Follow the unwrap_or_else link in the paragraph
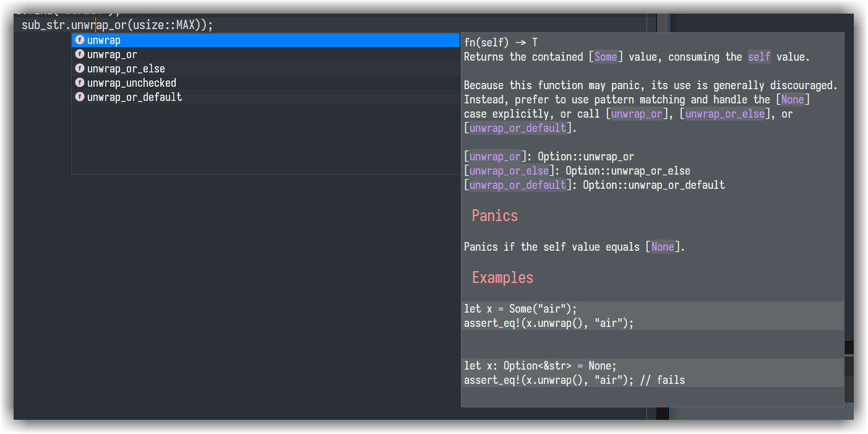Viewport: 868px width, 434px height. 725,114
